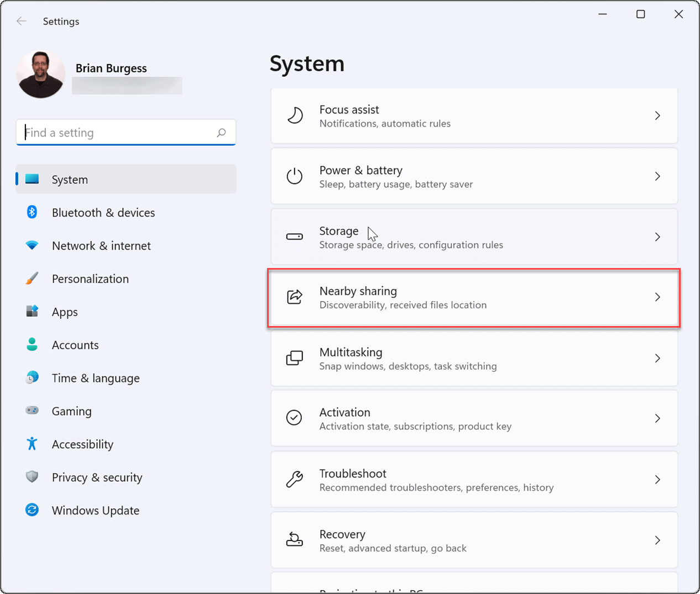Click the Bluetooth & devices sidebar icon

pyautogui.click(x=32, y=212)
